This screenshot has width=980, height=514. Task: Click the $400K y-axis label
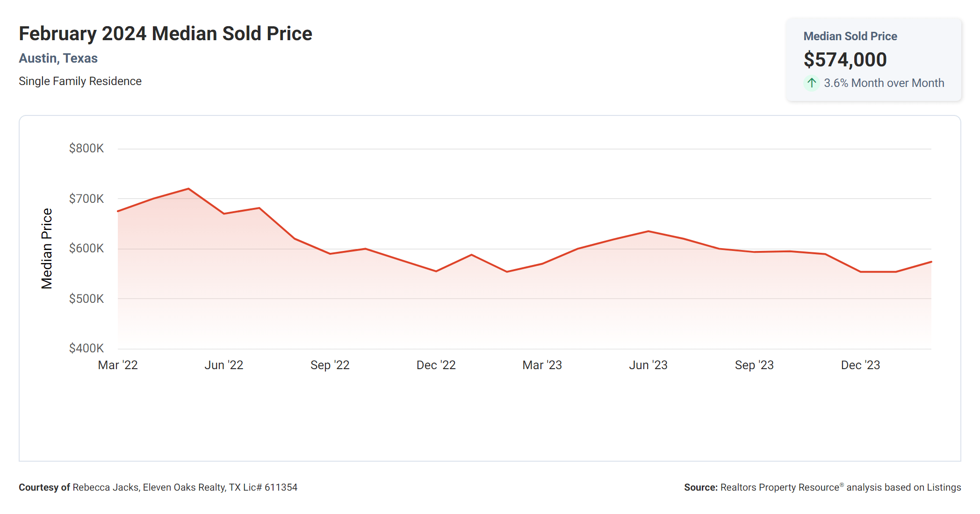86,348
